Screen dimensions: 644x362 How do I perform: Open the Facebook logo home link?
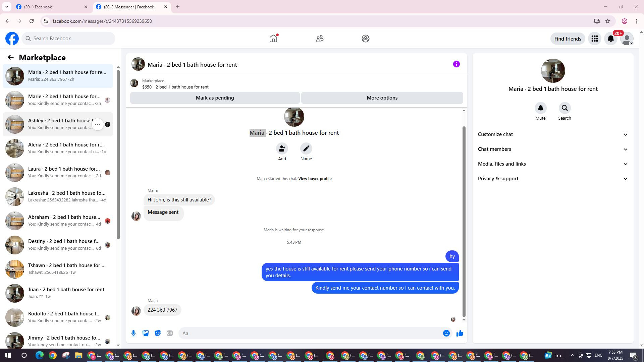(x=12, y=39)
